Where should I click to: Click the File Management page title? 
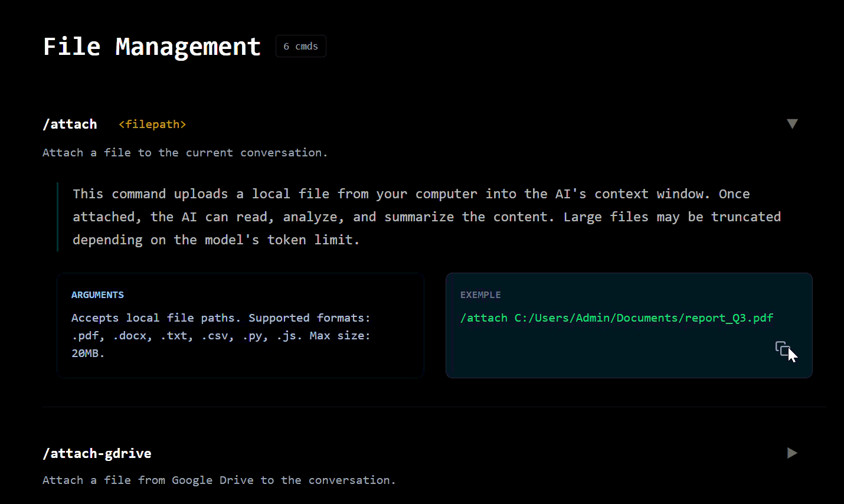pyautogui.click(x=151, y=46)
